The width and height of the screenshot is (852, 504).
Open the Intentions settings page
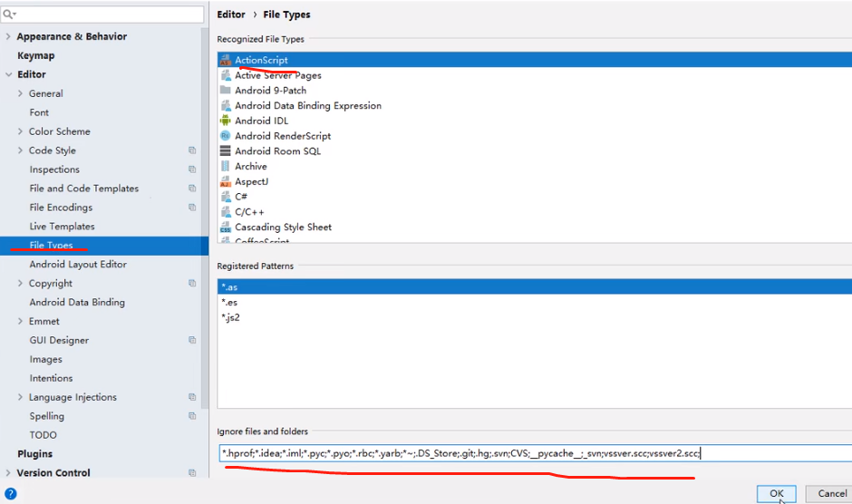click(x=51, y=378)
